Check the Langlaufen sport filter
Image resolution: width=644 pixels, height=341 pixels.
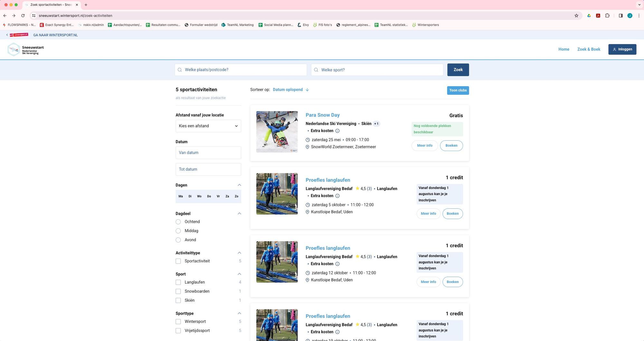click(x=178, y=282)
